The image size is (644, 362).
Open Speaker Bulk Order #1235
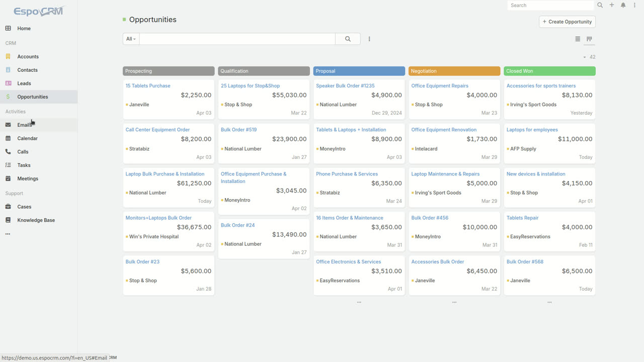point(345,86)
